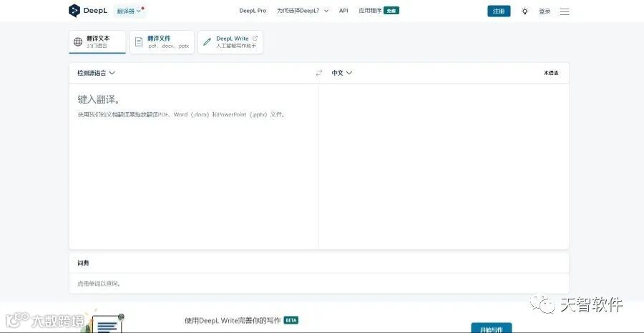The height and width of the screenshot is (333, 644).
Task: Click the 登录 login link
Action: [545, 11]
